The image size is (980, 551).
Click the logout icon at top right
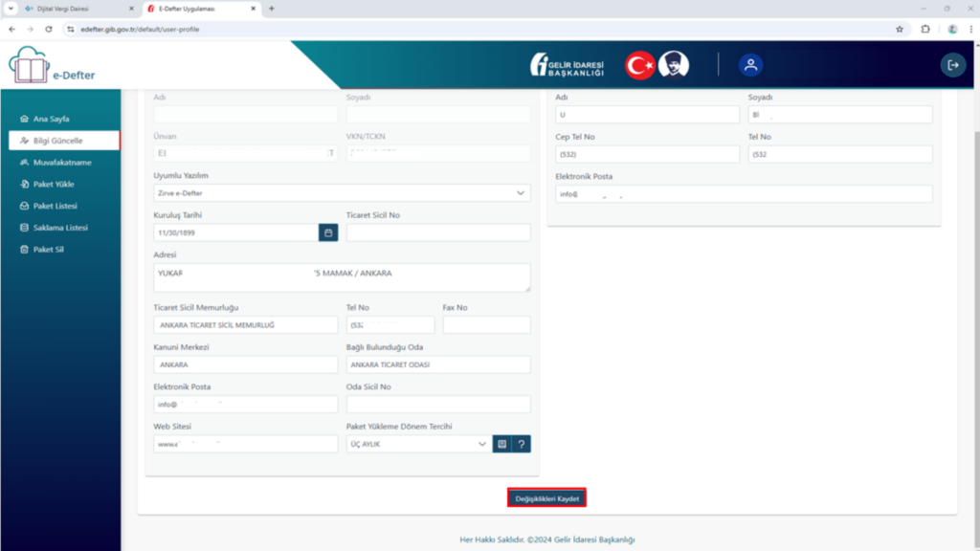pos(953,65)
